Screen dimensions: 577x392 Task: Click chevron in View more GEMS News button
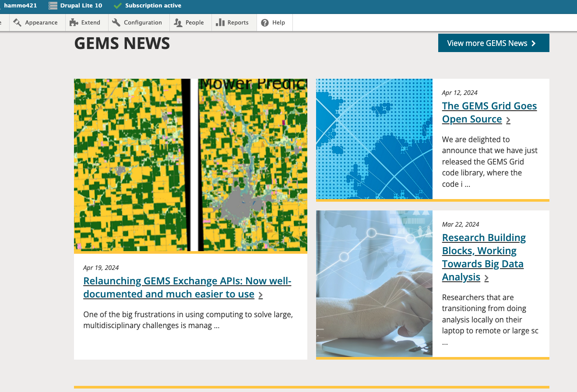point(533,43)
